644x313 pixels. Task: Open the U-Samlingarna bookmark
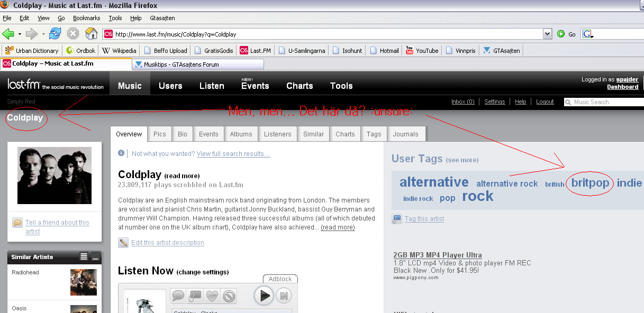pyautogui.click(x=302, y=51)
